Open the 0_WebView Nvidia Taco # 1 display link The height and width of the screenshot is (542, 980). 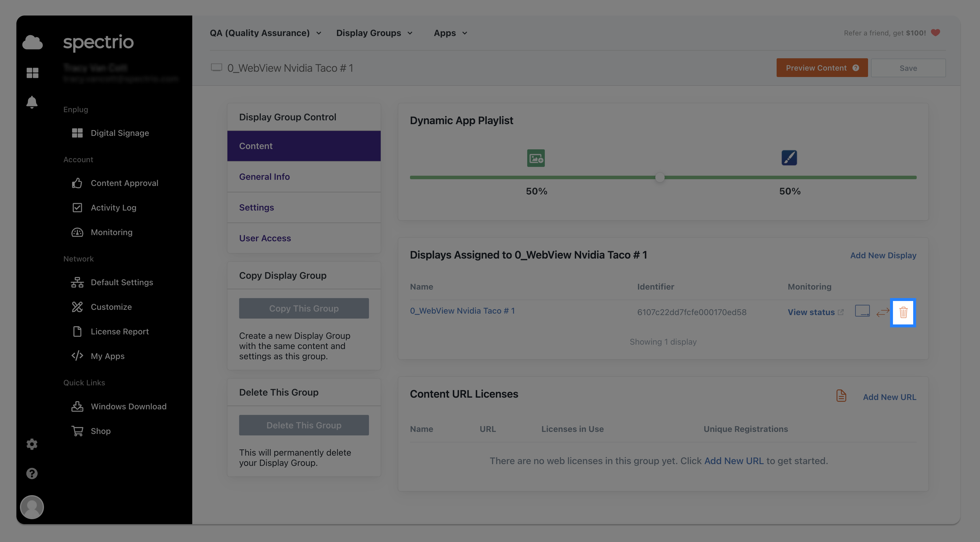(462, 310)
